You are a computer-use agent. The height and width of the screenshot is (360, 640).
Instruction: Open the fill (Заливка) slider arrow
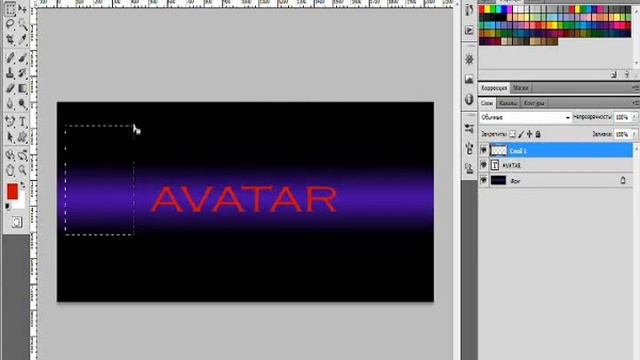click(634, 134)
